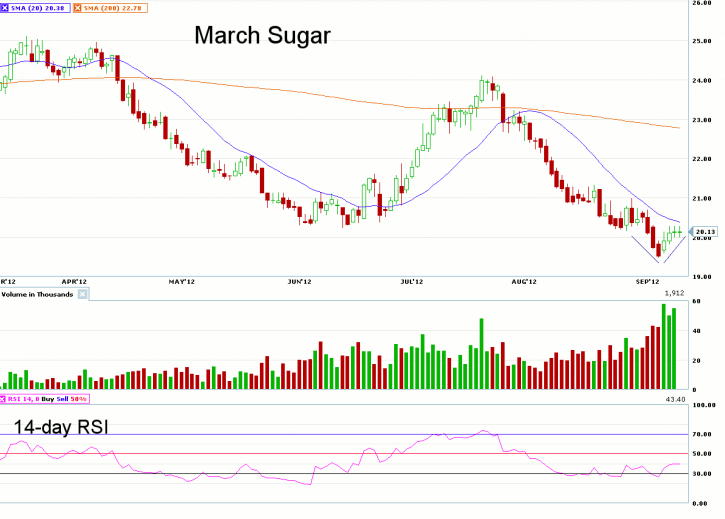Click the 1,912 volume value readout
Image resolution: width=725 pixels, height=519 pixels.
point(674,294)
